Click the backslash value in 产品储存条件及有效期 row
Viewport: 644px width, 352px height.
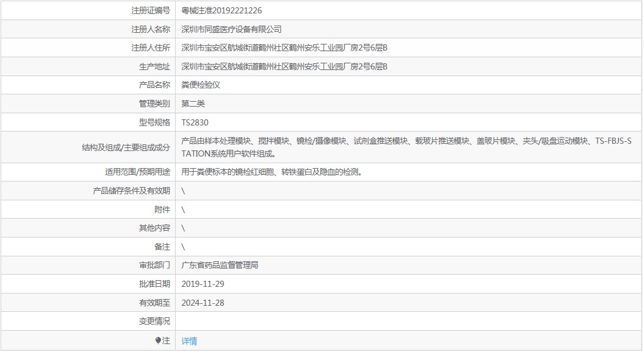[183, 191]
